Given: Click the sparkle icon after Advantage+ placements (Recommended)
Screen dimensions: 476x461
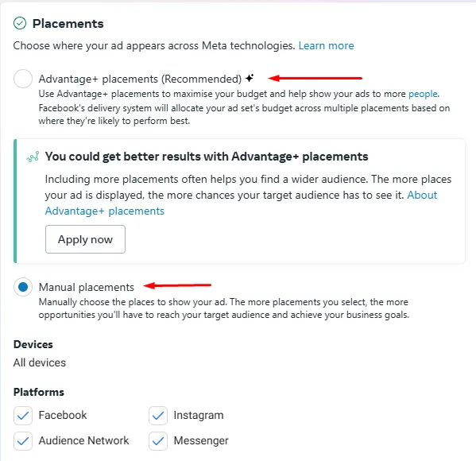Looking at the screenshot, I should pos(250,78).
